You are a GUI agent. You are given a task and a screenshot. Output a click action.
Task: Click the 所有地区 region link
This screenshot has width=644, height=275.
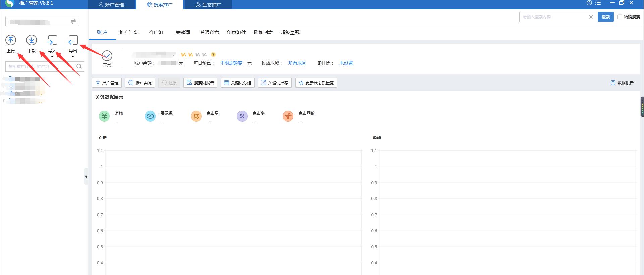coord(297,63)
